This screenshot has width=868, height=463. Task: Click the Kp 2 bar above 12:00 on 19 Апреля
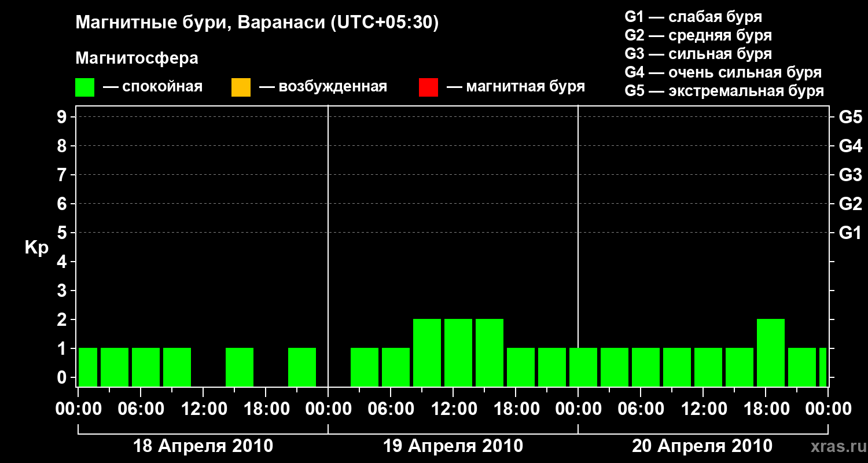coord(458,352)
